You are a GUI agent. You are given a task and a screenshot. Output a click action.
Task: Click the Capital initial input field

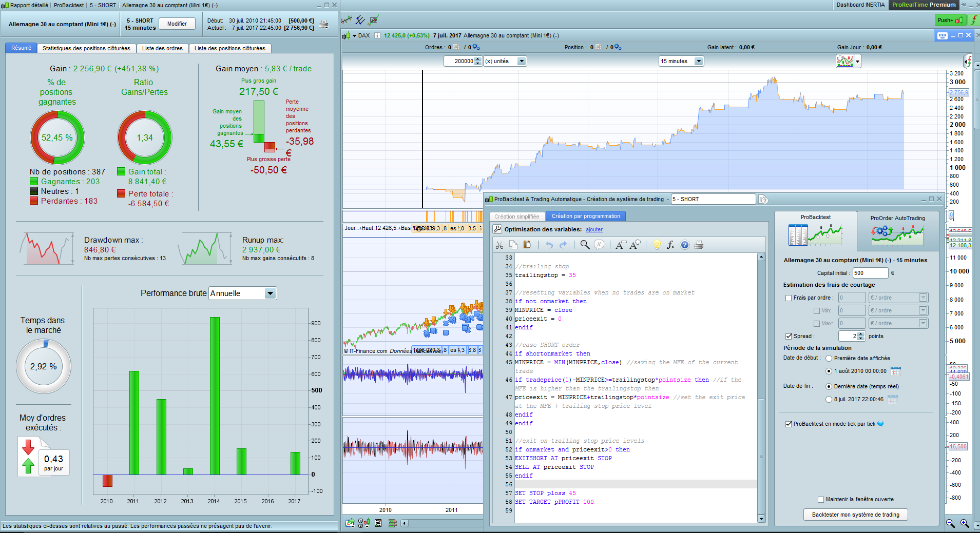coord(870,273)
